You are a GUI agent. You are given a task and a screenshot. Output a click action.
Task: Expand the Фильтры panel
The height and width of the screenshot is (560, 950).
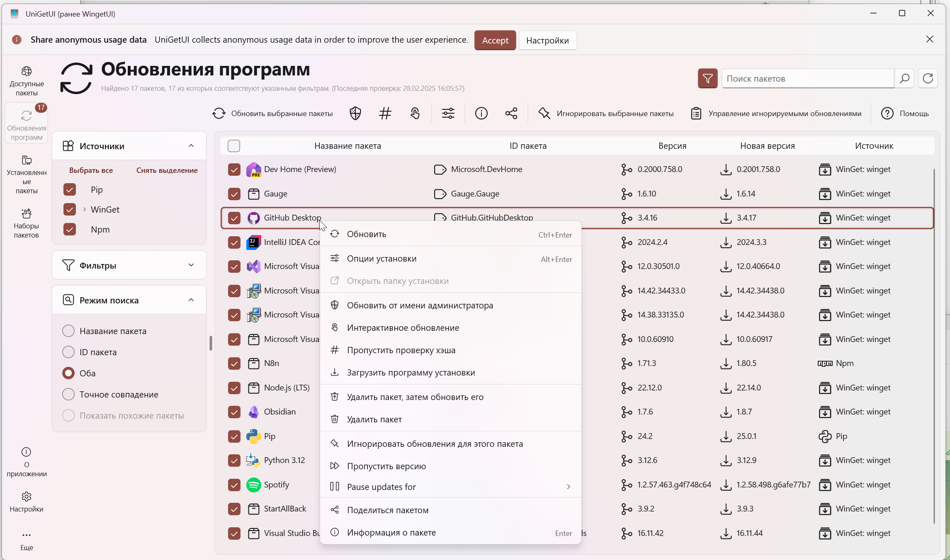[191, 265]
